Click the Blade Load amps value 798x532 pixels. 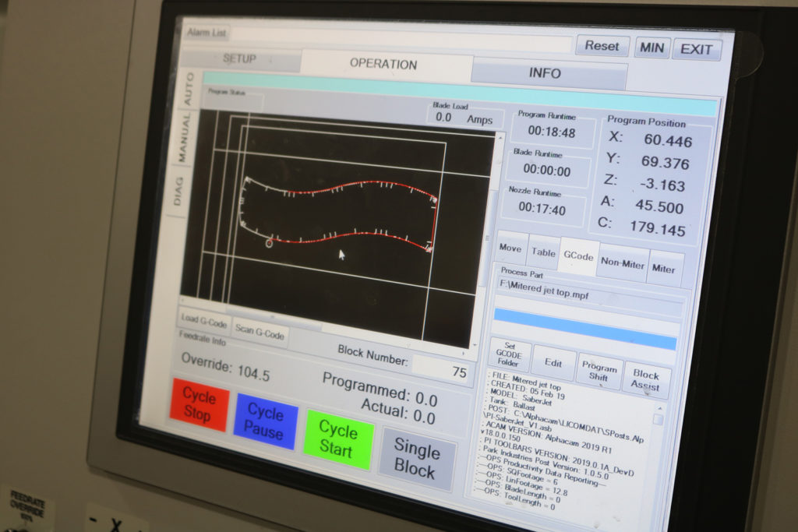443,117
